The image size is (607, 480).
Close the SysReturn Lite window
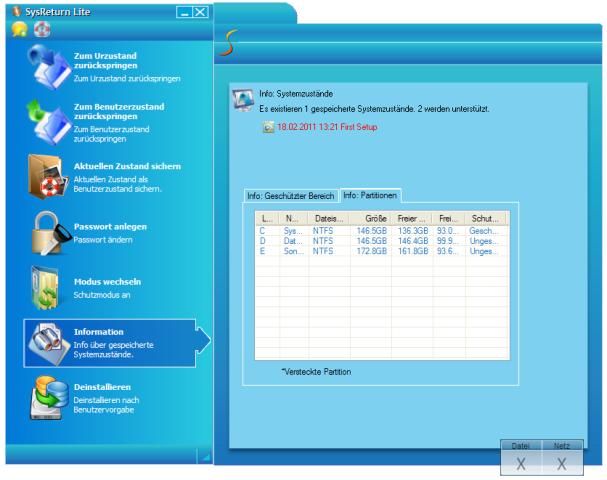coord(201,12)
